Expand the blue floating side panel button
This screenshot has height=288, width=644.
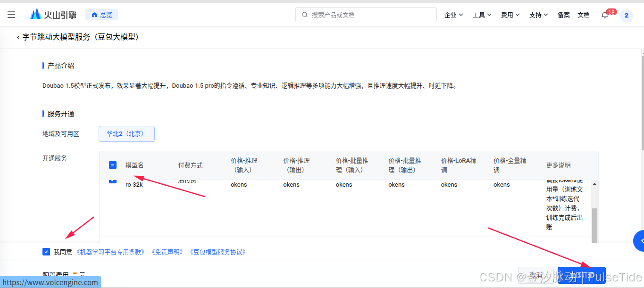639,241
